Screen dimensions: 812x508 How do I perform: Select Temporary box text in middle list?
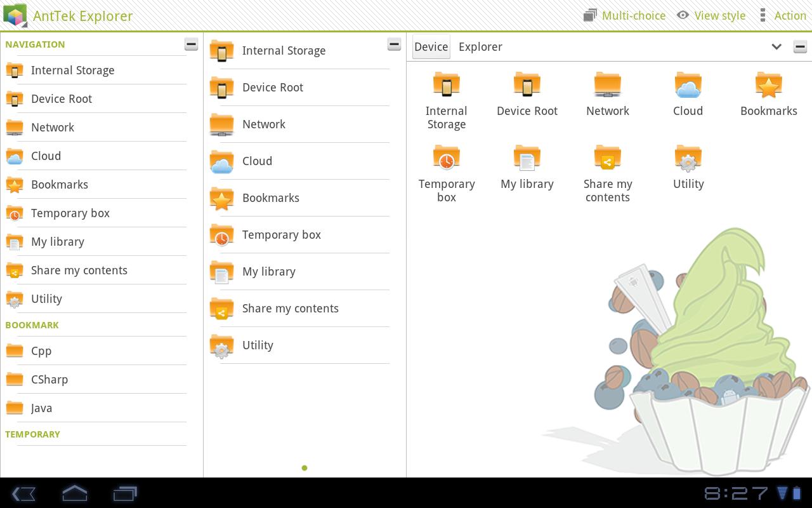coord(282,235)
